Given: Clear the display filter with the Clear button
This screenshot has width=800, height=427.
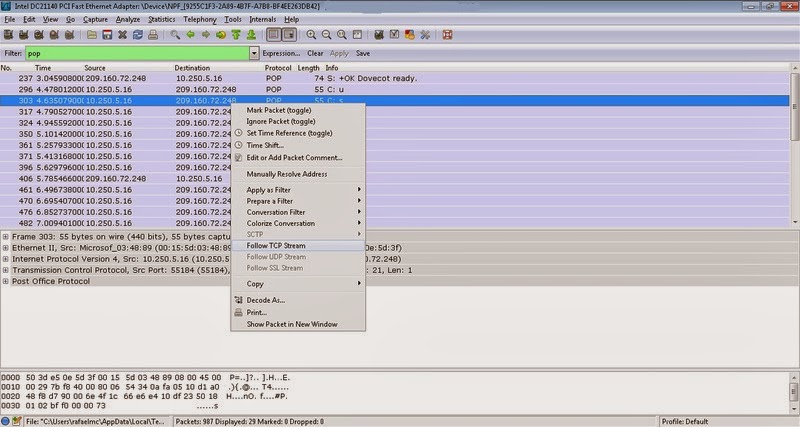Looking at the screenshot, I should click(315, 53).
